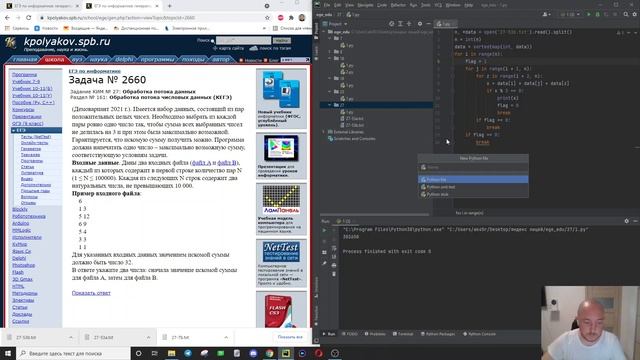Click green Run button in PyCharm toolbar

pyautogui.click(x=589, y=14)
